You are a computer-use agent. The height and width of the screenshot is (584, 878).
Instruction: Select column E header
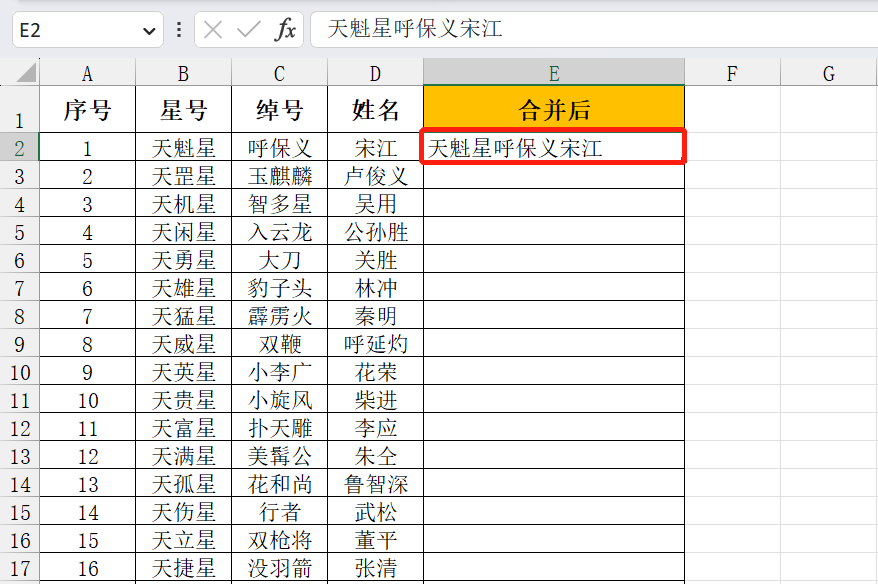(x=554, y=73)
